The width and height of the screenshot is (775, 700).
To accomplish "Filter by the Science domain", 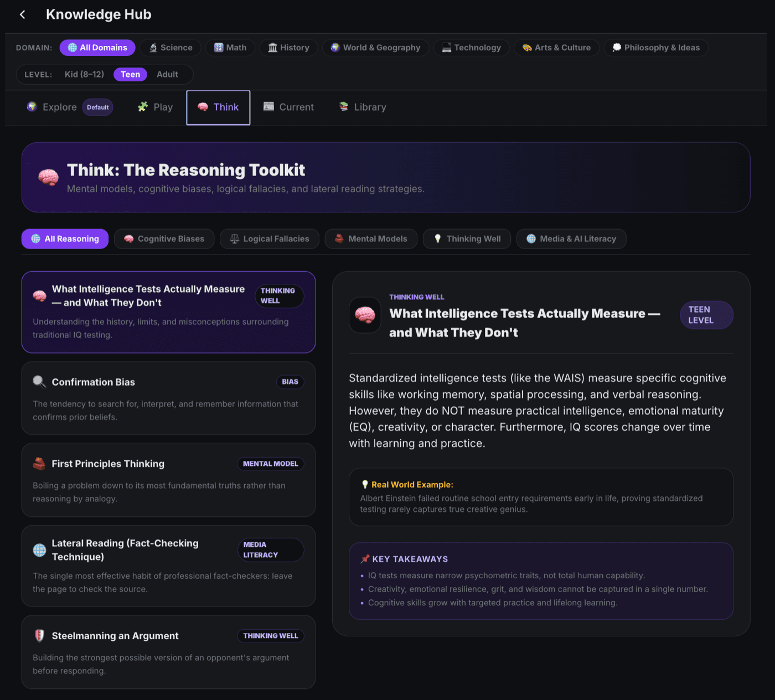I will pyautogui.click(x=170, y=48).
